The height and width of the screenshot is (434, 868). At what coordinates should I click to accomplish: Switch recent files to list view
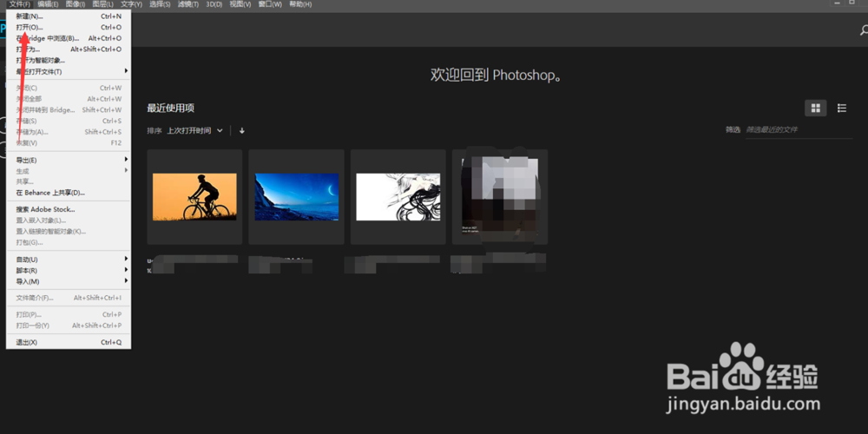(x=841, y=108)
